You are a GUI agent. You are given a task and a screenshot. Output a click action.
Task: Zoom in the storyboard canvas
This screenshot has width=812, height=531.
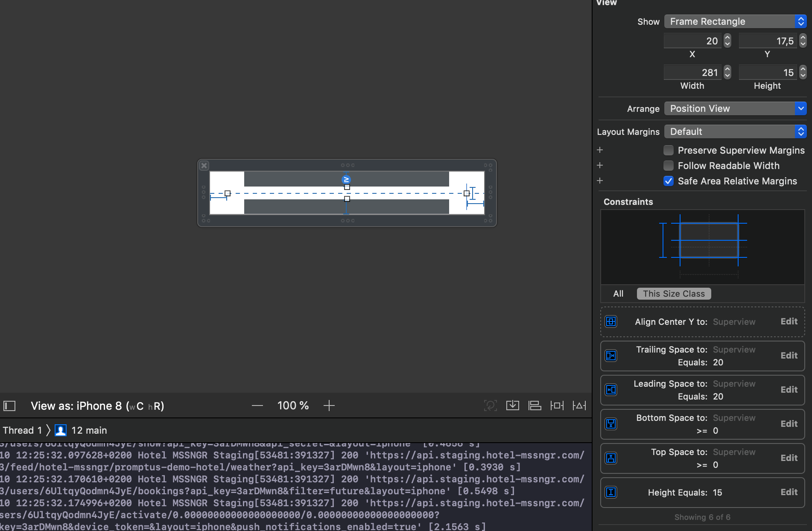pyautogui.click(x=329, y=406)
